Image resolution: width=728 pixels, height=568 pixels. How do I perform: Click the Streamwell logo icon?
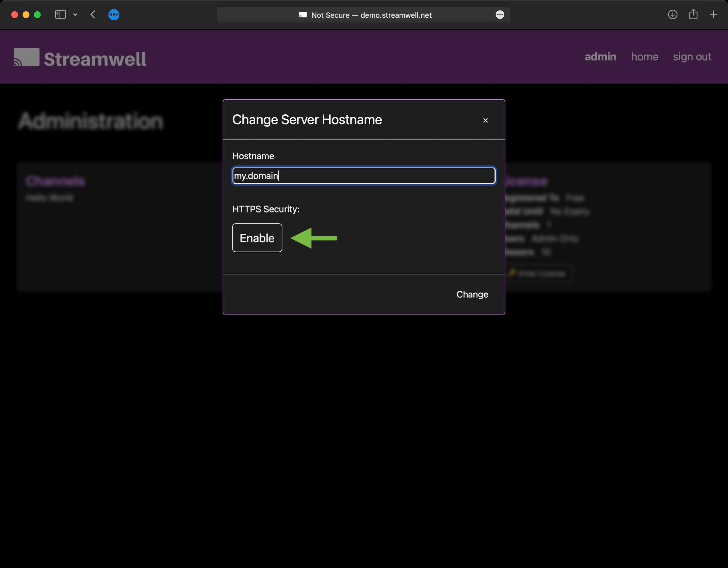[26, 57]
